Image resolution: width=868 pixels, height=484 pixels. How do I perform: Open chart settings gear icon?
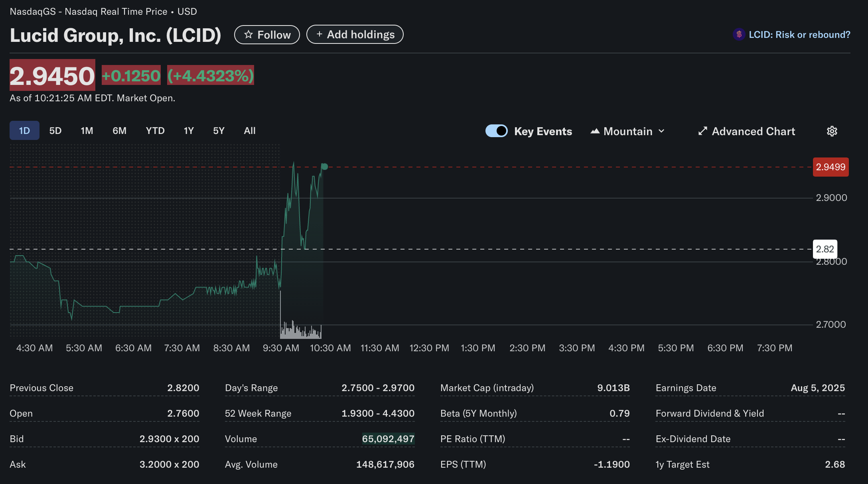[832, 131]
